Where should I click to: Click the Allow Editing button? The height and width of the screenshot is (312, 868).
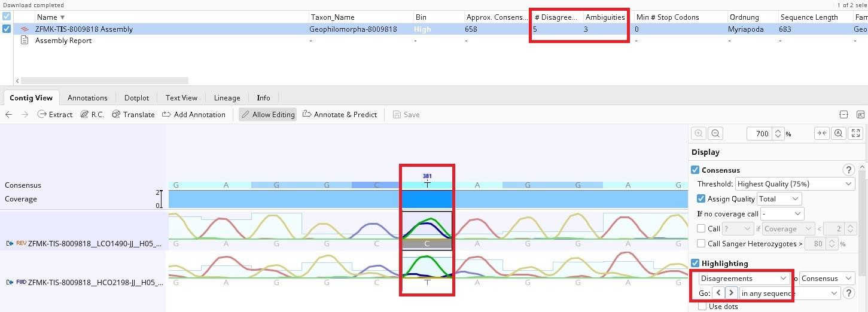tap(267, 115)
